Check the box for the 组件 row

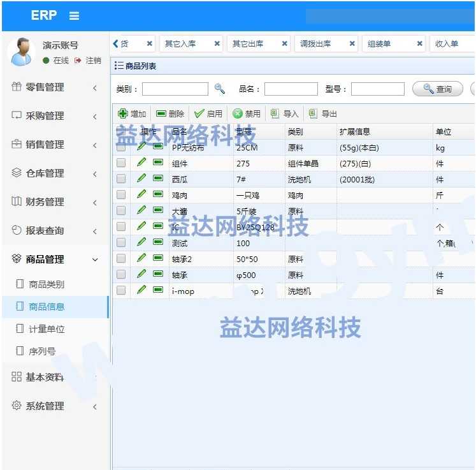[x=121, y=163]
